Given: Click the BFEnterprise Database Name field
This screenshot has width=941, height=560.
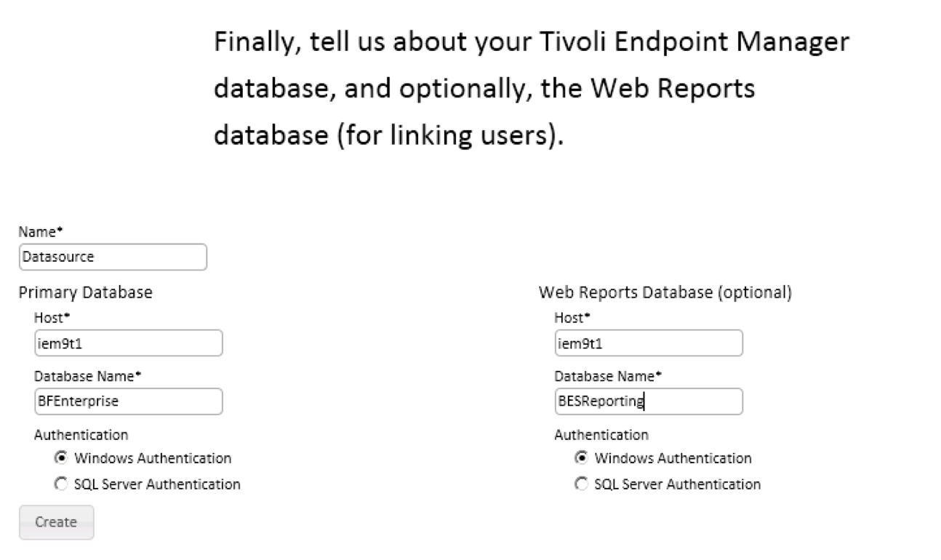Looking at the screenshot, I should tap(128, 401).
